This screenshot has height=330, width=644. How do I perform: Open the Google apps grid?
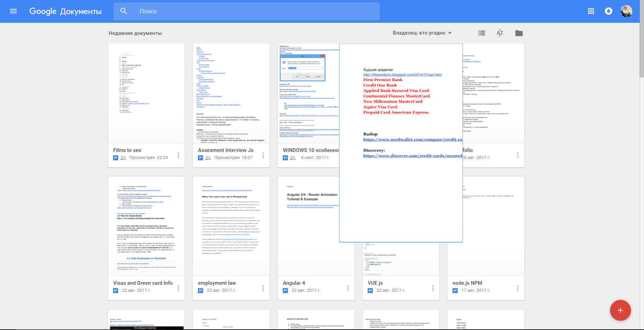coord(591,11)
